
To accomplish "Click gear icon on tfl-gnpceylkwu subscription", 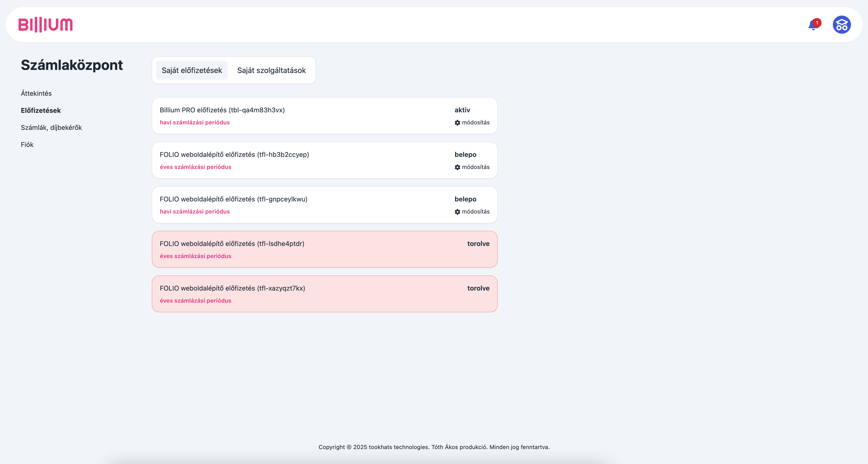I will [x=457, y=212].
